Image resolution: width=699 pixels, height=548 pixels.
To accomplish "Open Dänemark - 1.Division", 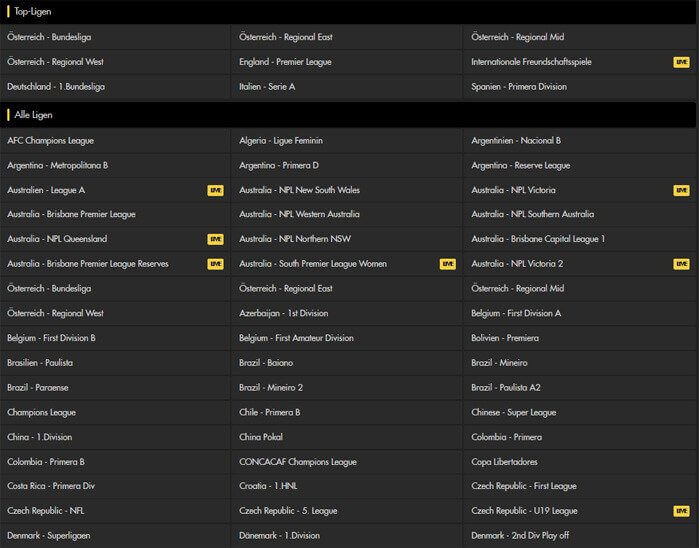I will click(x=346, y=536).
